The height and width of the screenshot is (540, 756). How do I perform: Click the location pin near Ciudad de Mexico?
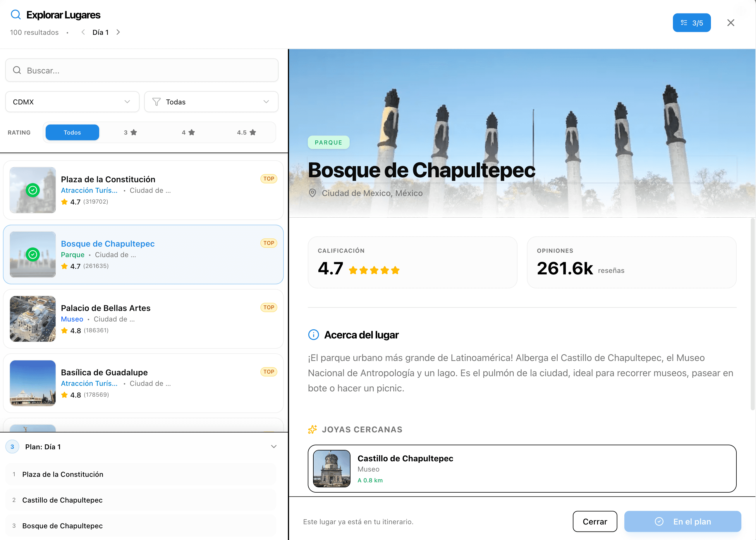pos(312,193)
